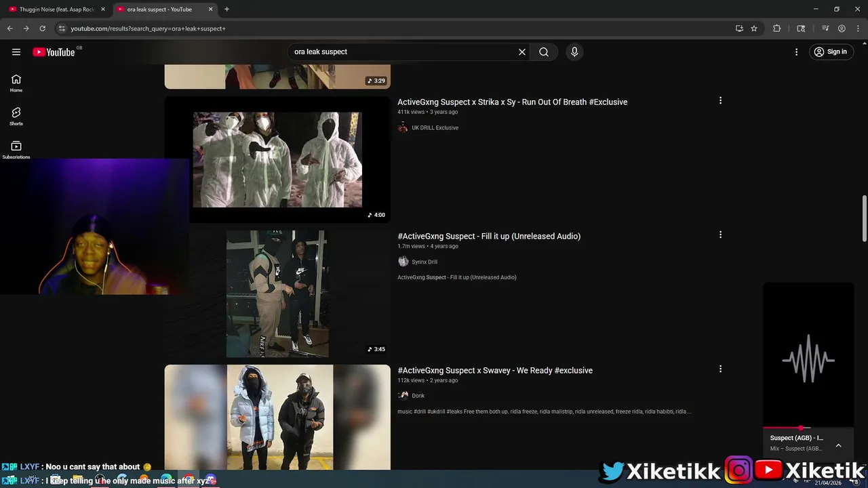Open more actions for Run Out Of Breath
Screen dimensions: 868x488
(x=720, y=100)
